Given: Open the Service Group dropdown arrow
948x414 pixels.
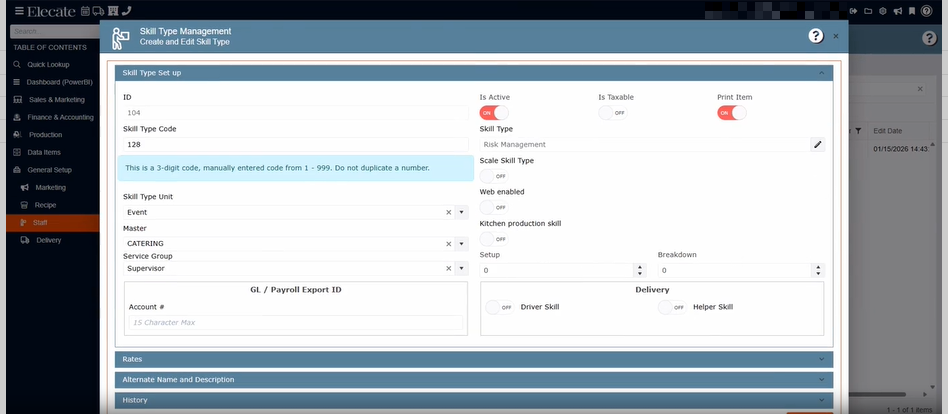Looking at the screenshot, I should (461, 268).
